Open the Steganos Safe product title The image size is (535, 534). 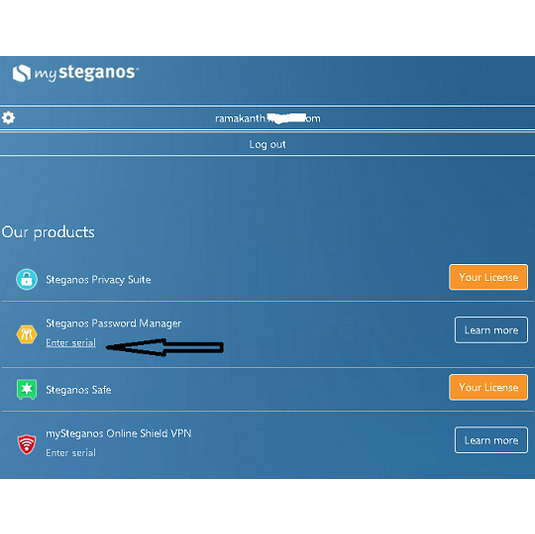pos(78,390)
